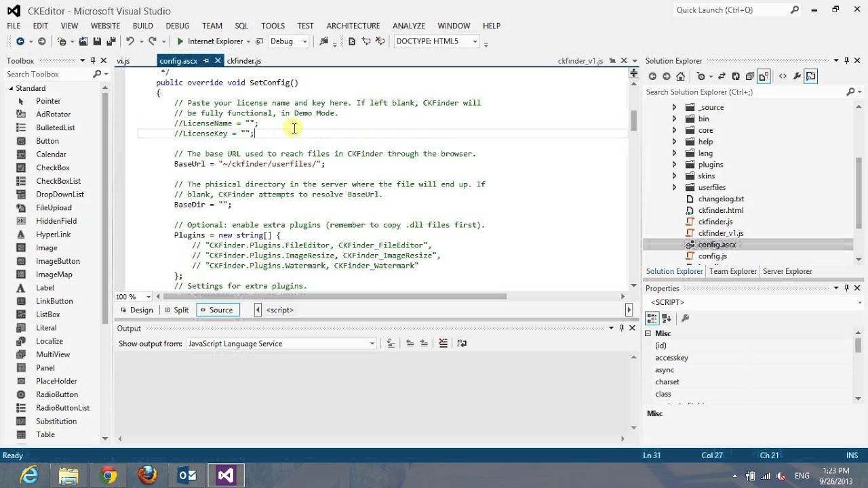Click Solution Explorer Back arrow
Viewport: 868px width, 488px height.
[x=652, y=77]
